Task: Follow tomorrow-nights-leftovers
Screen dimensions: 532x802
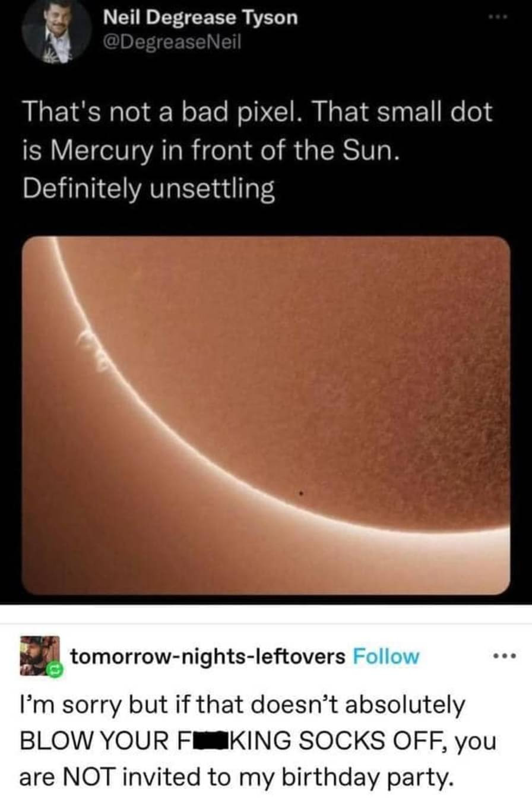Action: click(386, 656)
